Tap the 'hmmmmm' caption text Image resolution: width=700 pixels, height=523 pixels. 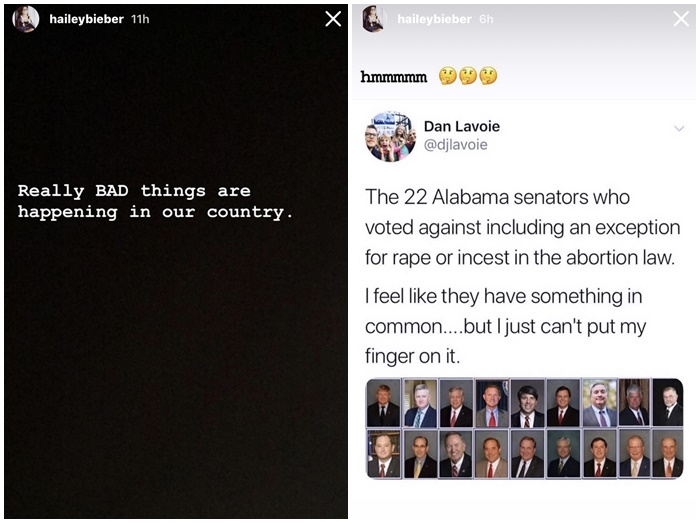pyautogui.click(x=394, y=77)
